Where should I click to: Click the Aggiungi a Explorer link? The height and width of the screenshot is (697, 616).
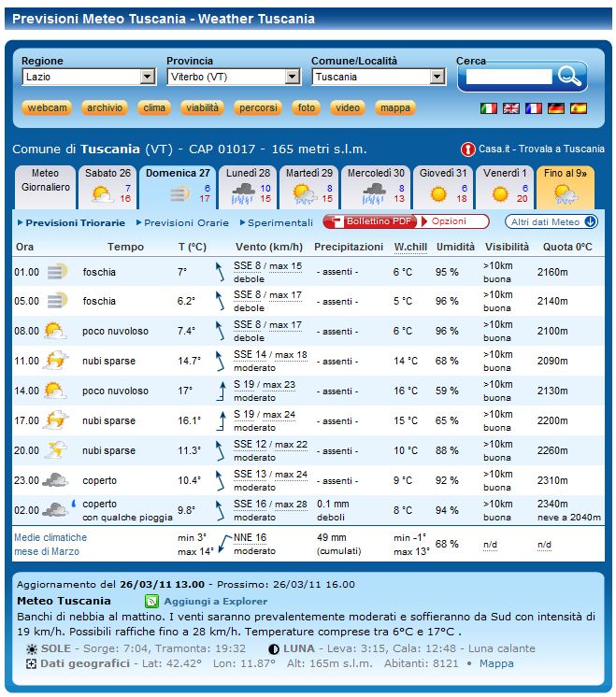pos(216,602)
